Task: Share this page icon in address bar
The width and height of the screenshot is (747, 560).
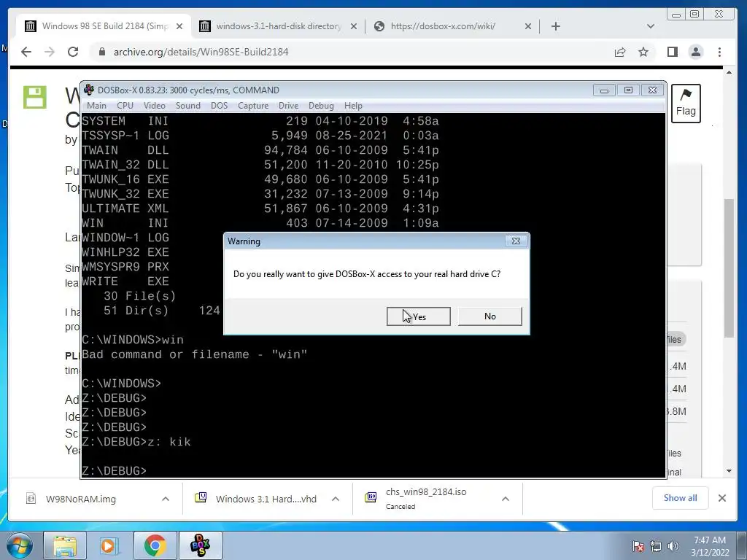Action: point(620,52)
